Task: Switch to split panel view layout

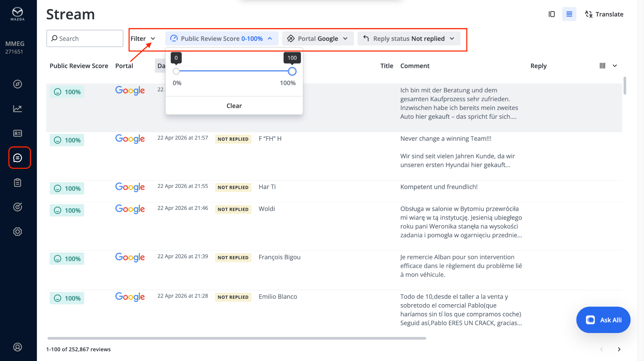Action: click(x=552, y=14)
